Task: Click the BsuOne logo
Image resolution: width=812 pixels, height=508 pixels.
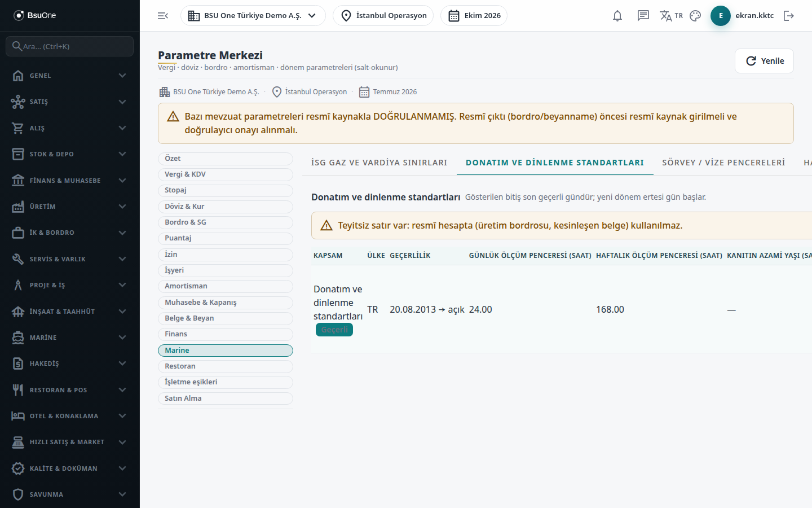Action: pyautogui.click(x=35, y=15)
